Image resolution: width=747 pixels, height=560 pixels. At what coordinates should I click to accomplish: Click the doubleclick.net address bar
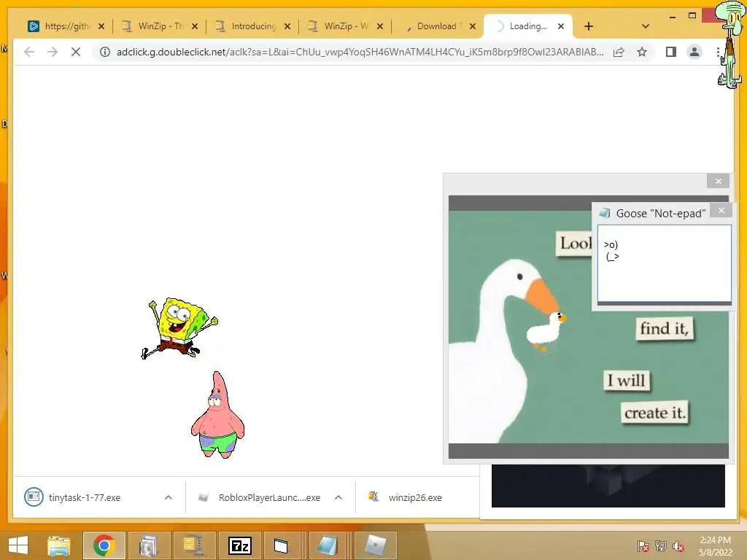pos(360,52)
